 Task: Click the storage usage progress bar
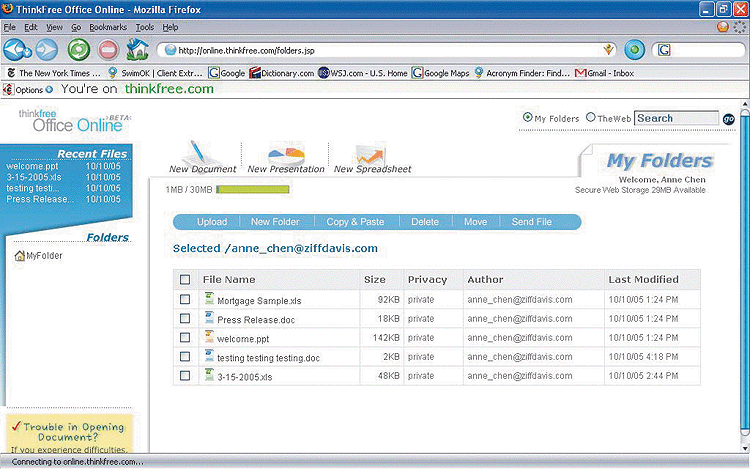click(253, 189)
